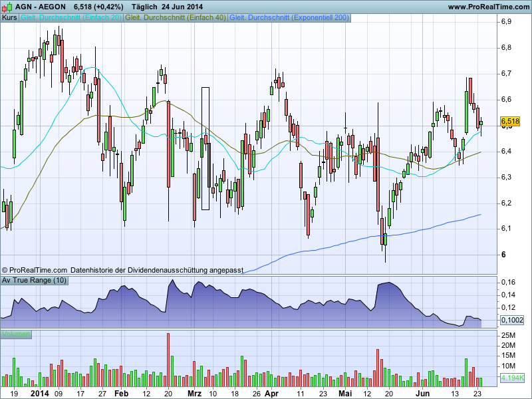Click the 09 date label on time axis

pos(59,394)
